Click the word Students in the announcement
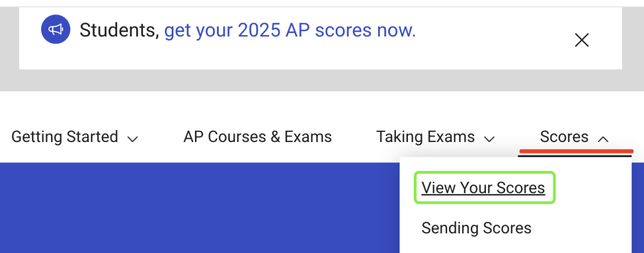 tap(119, 30)
